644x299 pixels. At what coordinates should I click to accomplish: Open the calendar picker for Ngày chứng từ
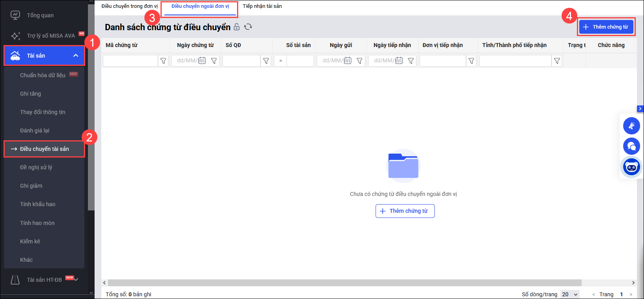[202, 61]
